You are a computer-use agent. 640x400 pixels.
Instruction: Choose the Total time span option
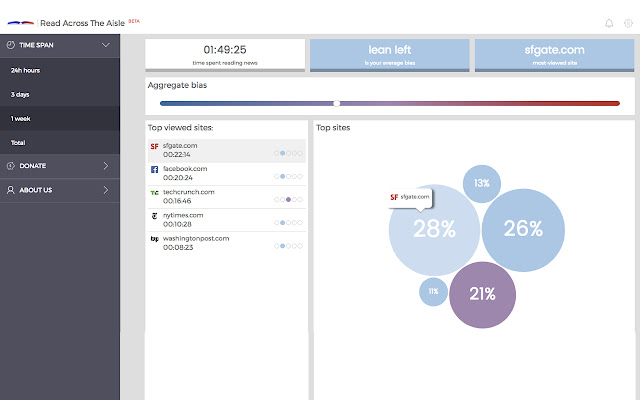click(18, 143)
